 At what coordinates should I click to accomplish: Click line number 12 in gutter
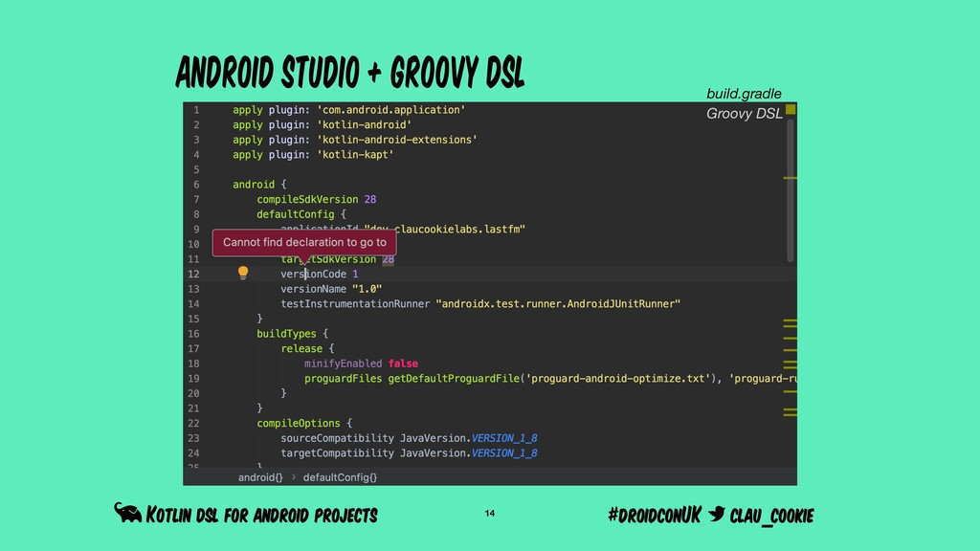[193, 274]
